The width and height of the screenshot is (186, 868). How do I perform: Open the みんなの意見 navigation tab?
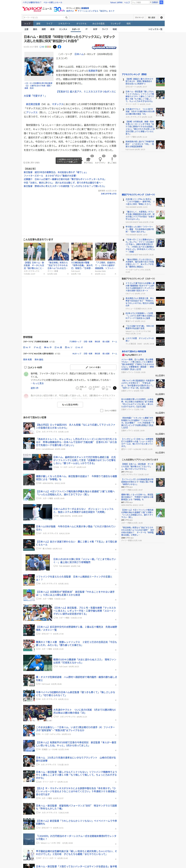click(x=99, y=24)
